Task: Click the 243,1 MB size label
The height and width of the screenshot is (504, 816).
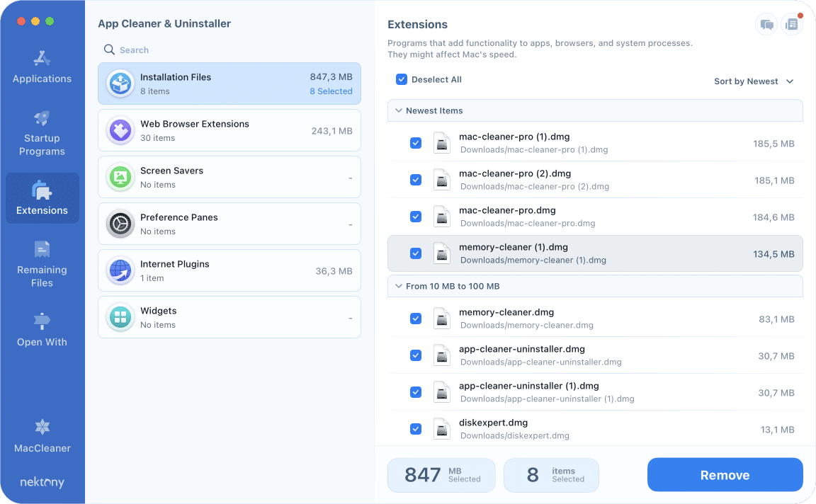Action: (332, 130)
